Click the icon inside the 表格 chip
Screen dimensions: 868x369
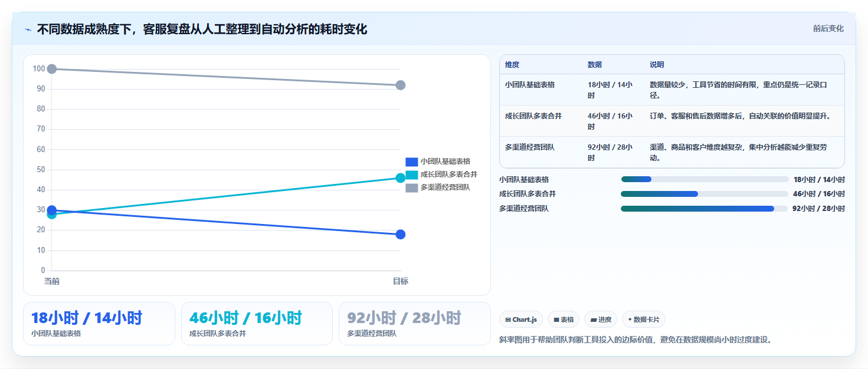(x=556, y=319)
